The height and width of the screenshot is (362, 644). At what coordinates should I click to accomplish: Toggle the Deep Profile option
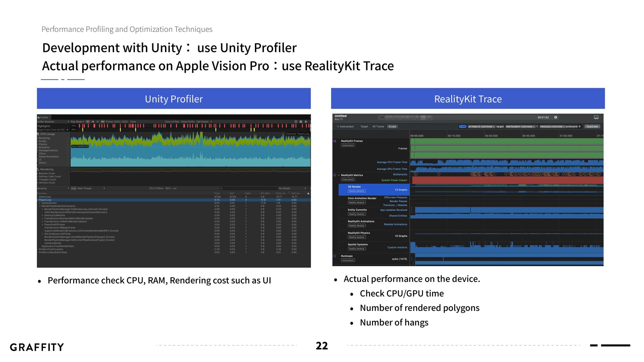pos(187,122)
